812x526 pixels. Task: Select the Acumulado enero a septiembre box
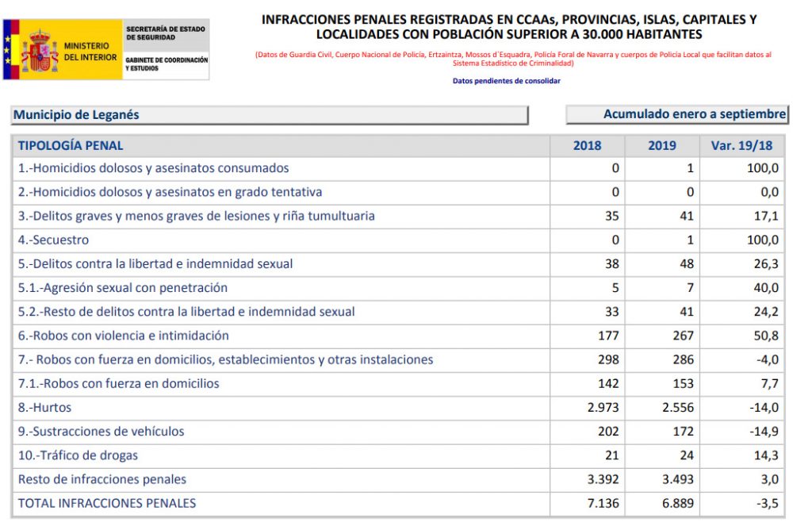676,114
